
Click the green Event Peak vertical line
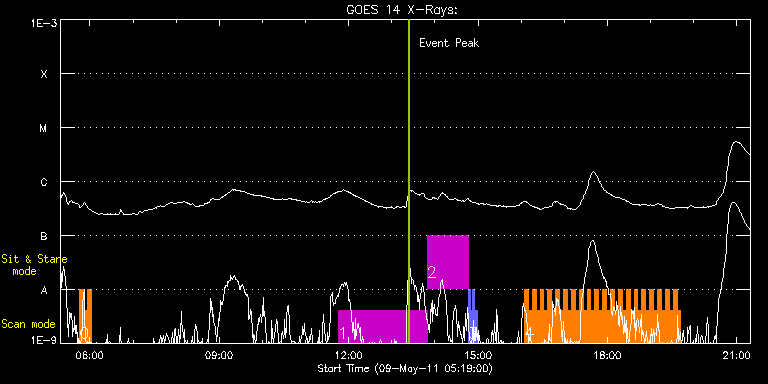(x=408, y=181)
